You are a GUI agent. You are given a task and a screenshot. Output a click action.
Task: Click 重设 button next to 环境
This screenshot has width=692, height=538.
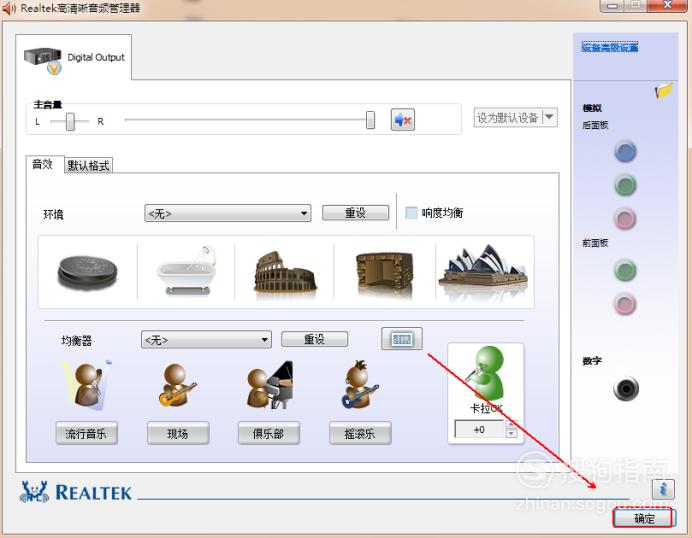click(356, 213)
